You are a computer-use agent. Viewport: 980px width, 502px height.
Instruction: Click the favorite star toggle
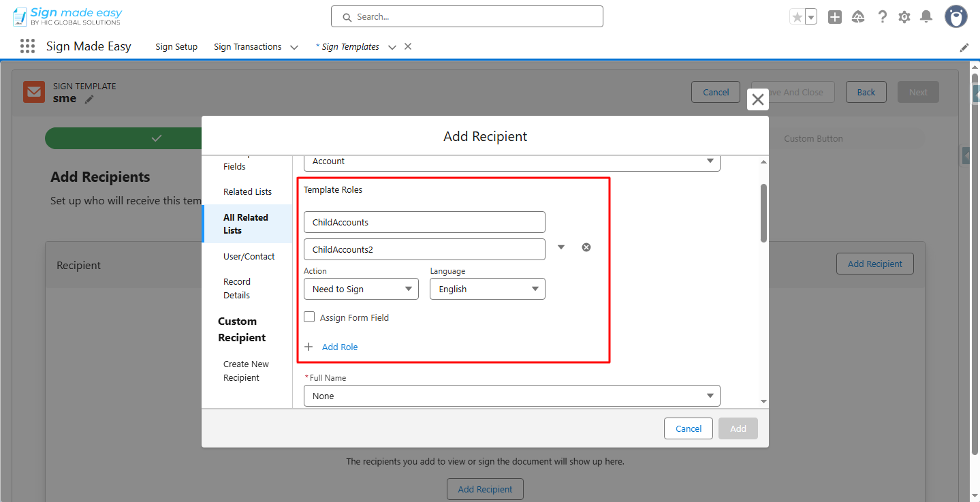coord(798,15)
